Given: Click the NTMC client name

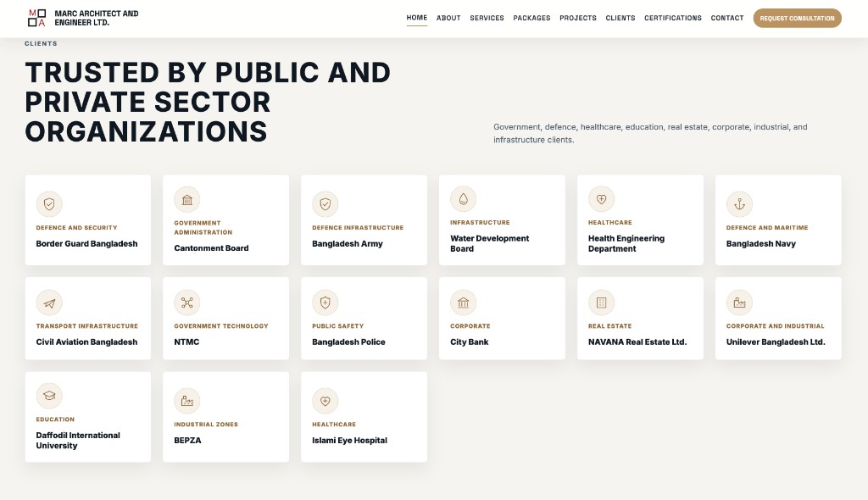Looking at the screenshot, I should pyautogui.click(x=186, y=342).
